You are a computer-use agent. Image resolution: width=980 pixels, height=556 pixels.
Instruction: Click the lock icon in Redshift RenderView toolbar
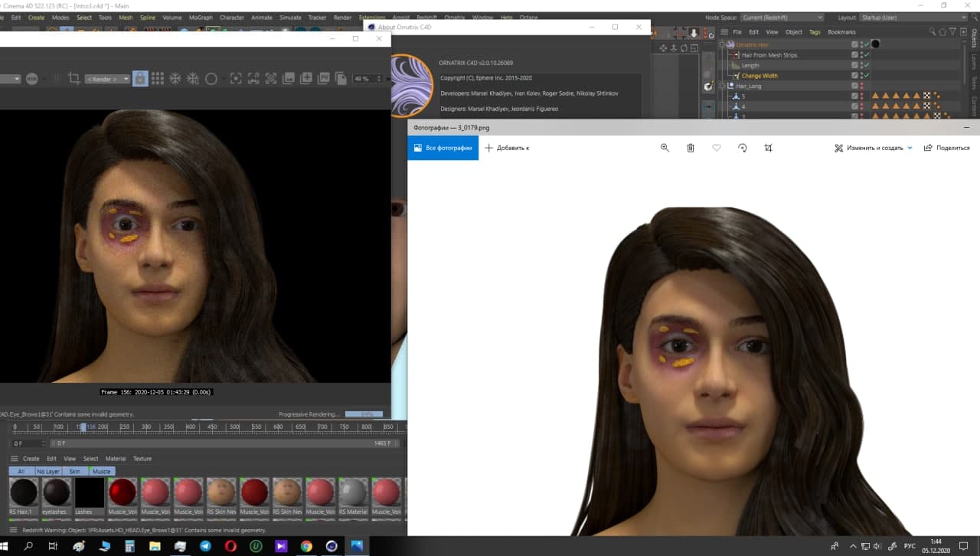(x=140, y=79)
